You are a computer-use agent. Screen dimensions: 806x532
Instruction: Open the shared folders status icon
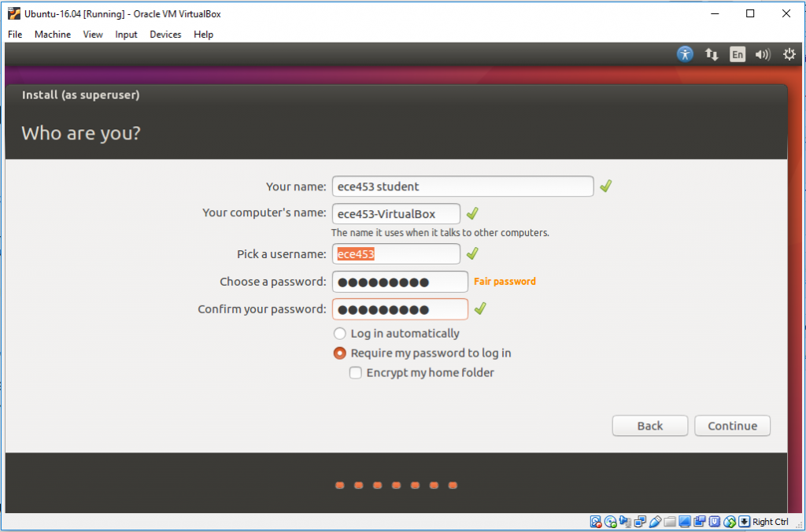point(670,522)
